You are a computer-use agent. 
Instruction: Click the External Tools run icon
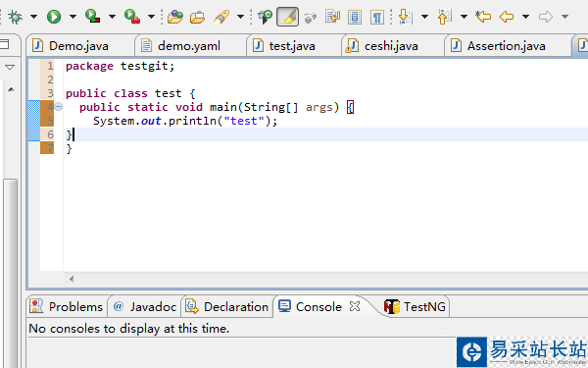[132, 16]
